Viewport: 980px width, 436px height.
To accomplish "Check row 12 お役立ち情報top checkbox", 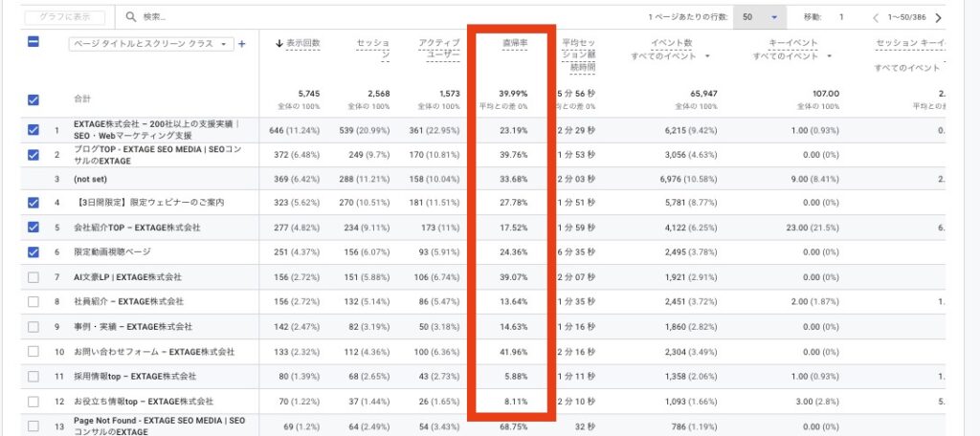I will pos(33,401).
